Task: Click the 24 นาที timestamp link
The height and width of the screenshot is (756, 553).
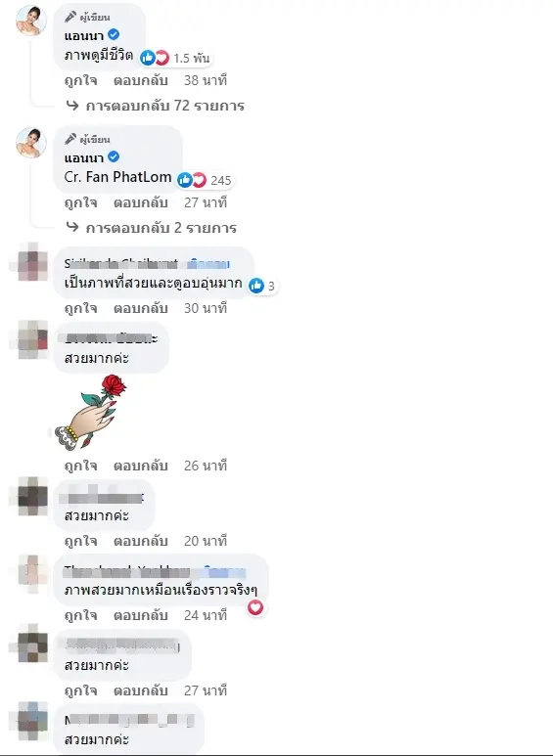Action: point(206,615)
